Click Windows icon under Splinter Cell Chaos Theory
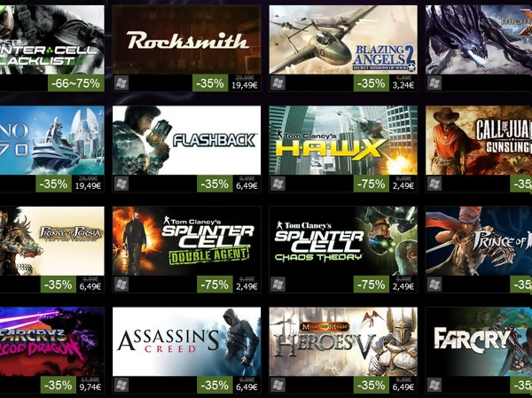 click(x=278, y=285)
